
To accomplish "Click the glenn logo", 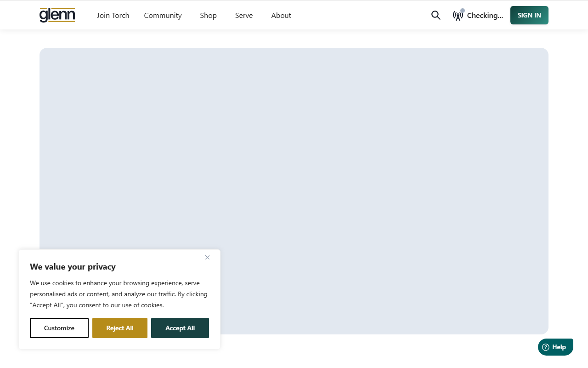I will click(57, 15).
